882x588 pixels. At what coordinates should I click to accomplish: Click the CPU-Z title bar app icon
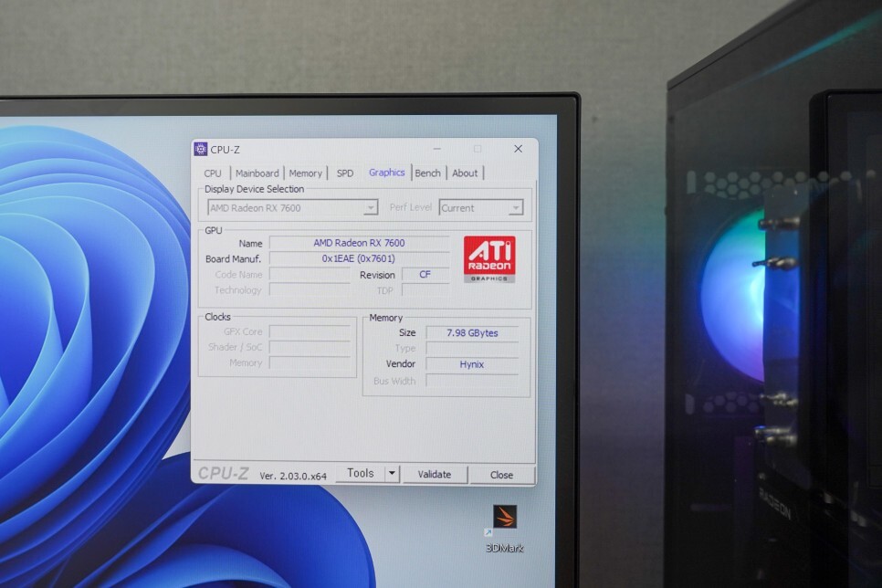pyautogui.click(x=200, y=149)
